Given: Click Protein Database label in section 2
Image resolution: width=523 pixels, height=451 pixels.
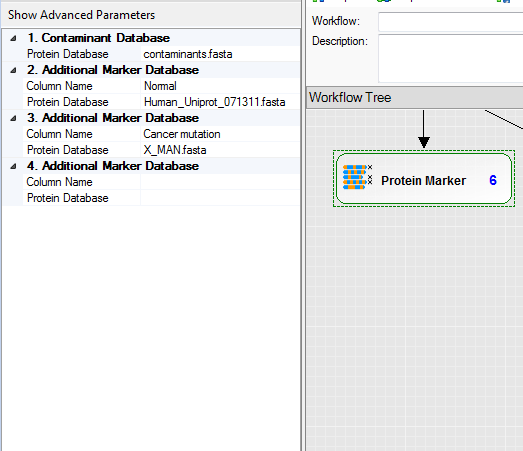Looking at the screenshot, I should (68, 102).
